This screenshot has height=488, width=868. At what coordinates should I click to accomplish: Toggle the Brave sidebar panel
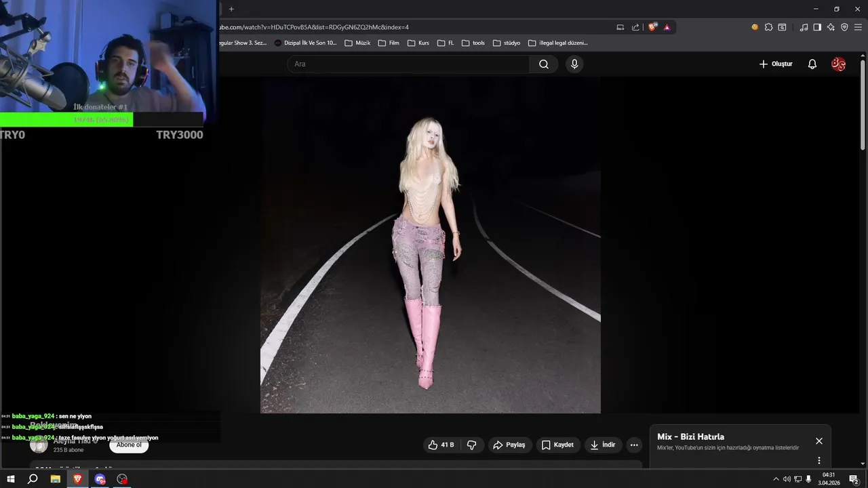pos(817,27)
